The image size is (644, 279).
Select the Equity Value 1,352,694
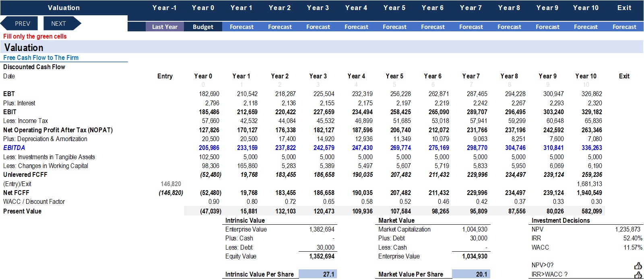tap(322, 256)
